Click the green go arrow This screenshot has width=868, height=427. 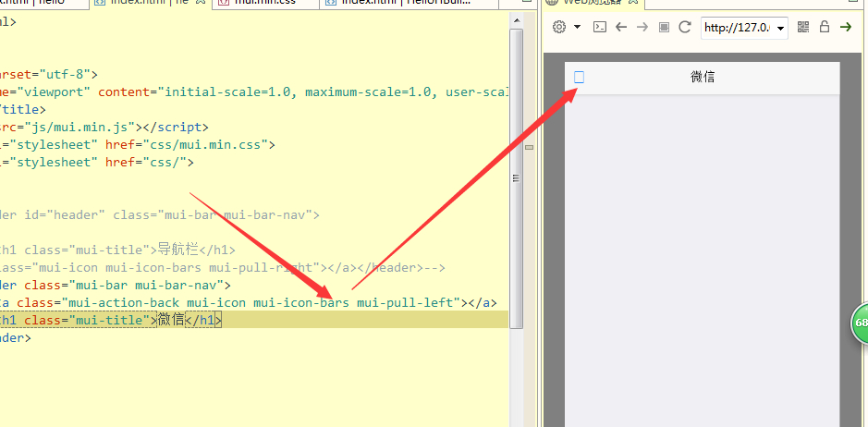pos(845,27)
